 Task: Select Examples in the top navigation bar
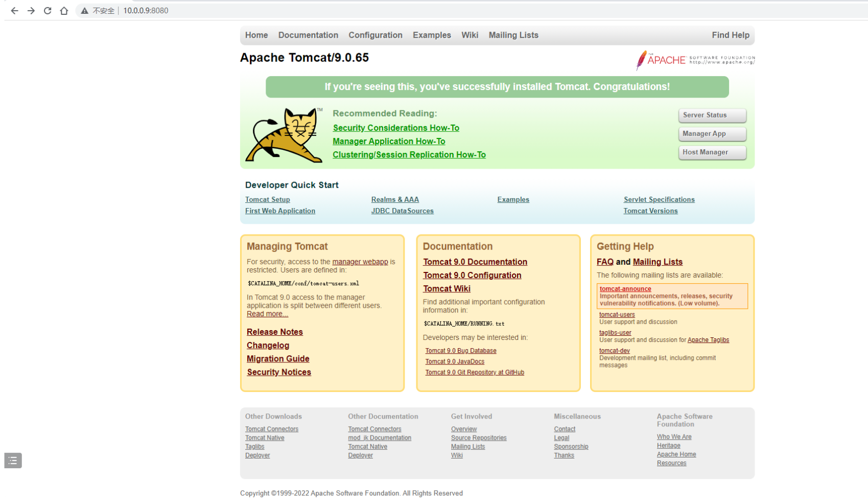tap(432, 35)
